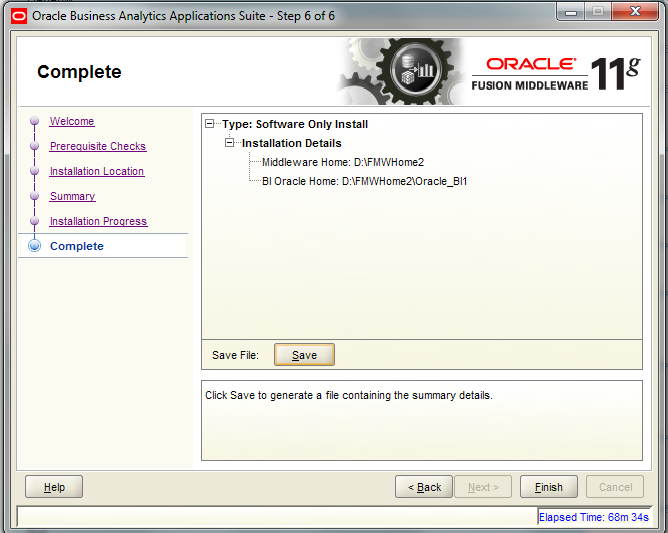The height and width of the screenshot is (533, 668).
Task: Click the Oracle Fusion Middleware 11g logo
Action: click(556, 74)
